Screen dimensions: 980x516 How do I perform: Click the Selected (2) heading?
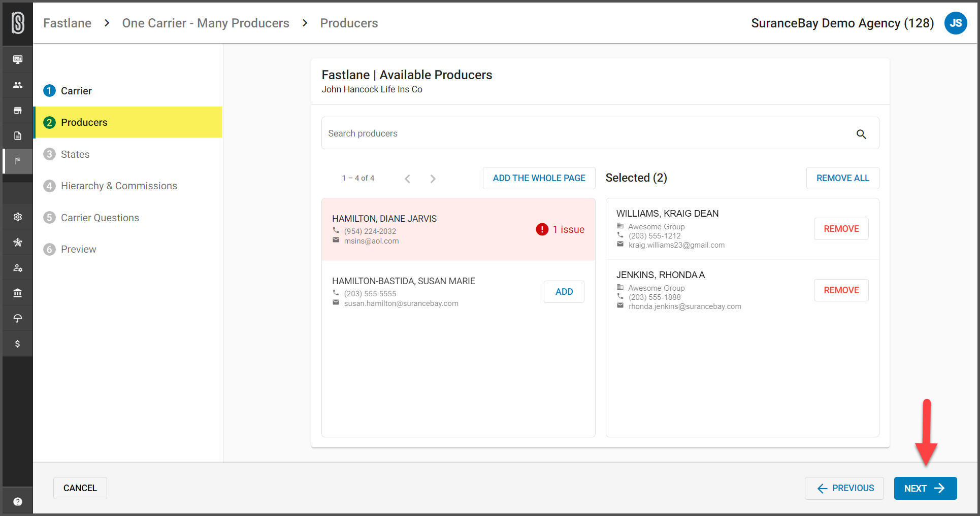point(636,178)
